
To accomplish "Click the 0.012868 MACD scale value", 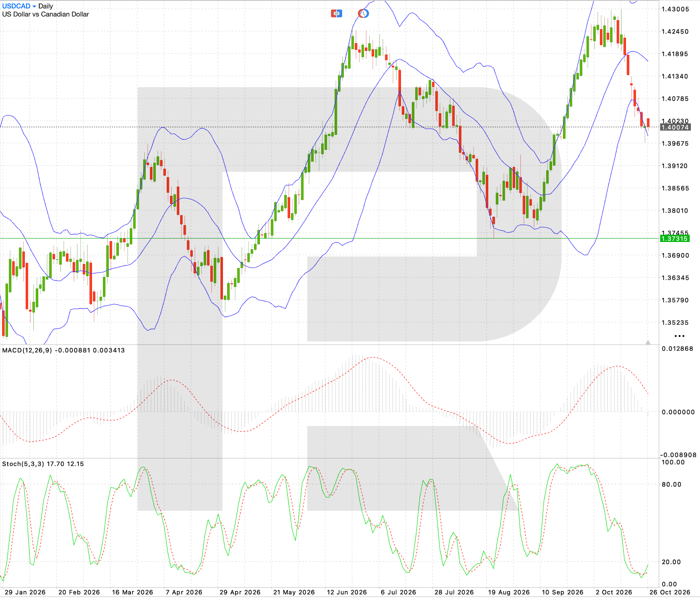I will click(x=678, y=349).
